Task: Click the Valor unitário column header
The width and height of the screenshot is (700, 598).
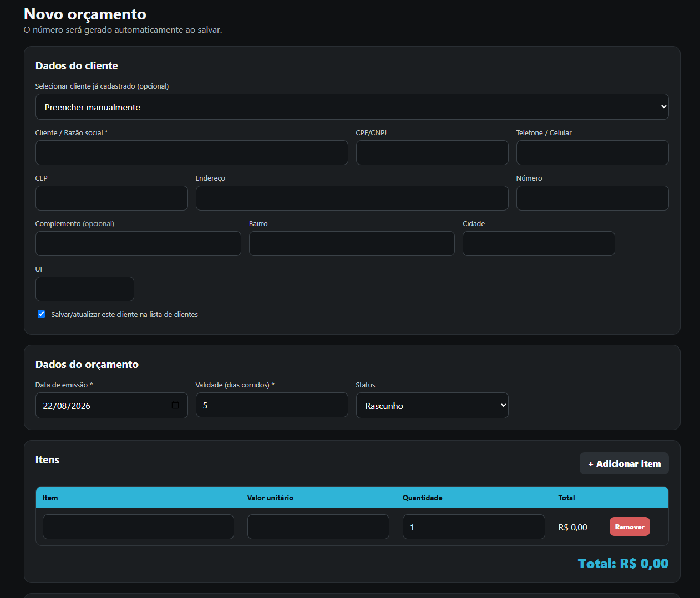Action: pyautogui.click(x=270, y=498)
